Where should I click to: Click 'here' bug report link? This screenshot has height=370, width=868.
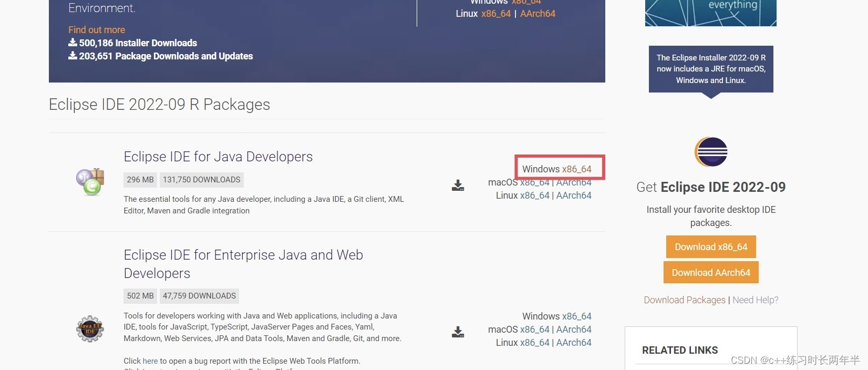pyautogui.click(x=150, y=361)
